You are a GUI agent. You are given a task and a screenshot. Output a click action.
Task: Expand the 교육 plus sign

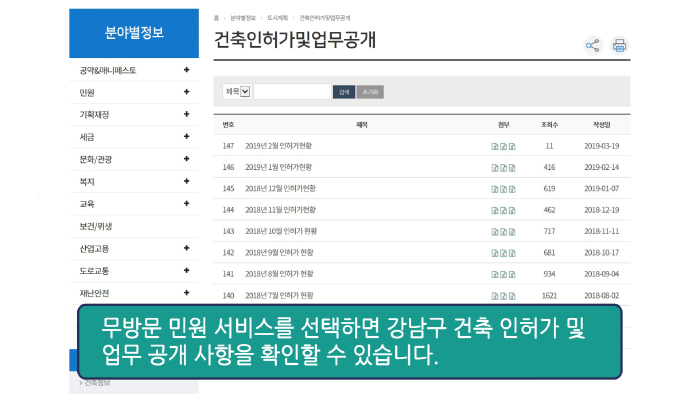187,203
